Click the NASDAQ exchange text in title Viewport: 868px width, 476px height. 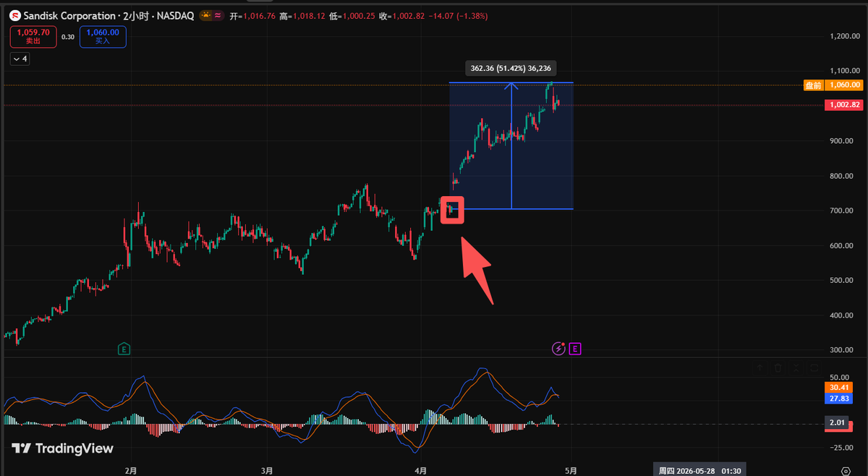(174, 16)
